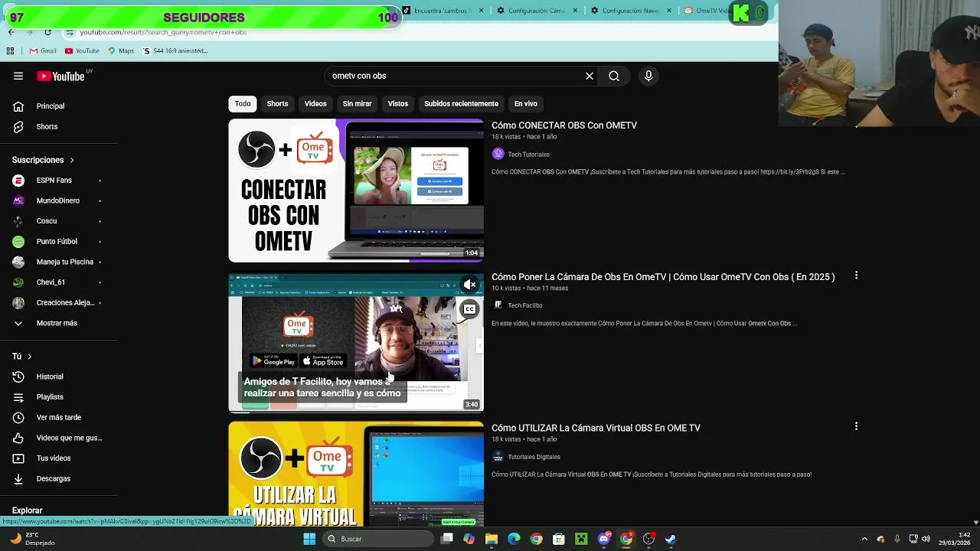
Task: Click the Windows taskbar Buscar box
Action: point(378,539)
